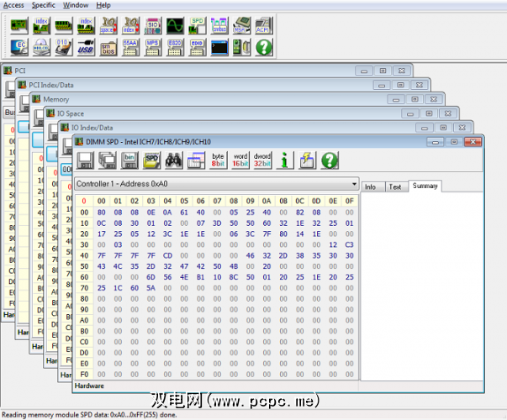Select the Text tab

click(394, 186)
